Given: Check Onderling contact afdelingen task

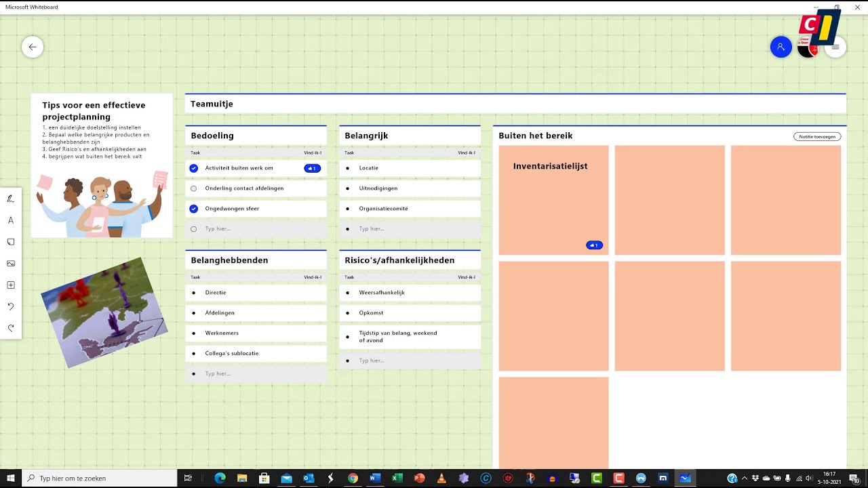Looking at the screenshot, I should point(194,188).
